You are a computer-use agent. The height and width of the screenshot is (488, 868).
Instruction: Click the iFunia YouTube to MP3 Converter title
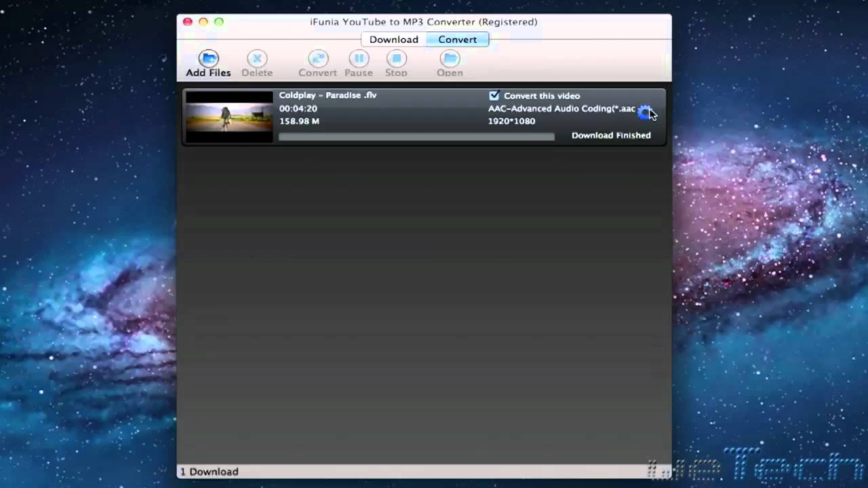[424, 22]
